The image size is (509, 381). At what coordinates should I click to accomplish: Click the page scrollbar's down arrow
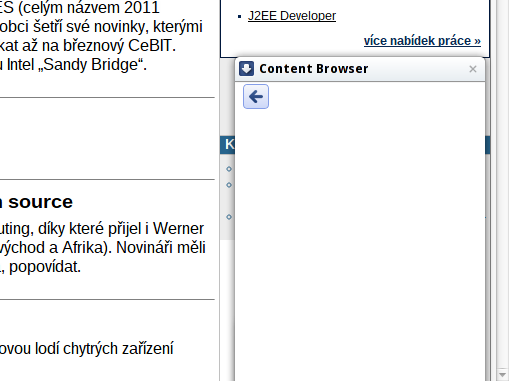tap(502, 374)
